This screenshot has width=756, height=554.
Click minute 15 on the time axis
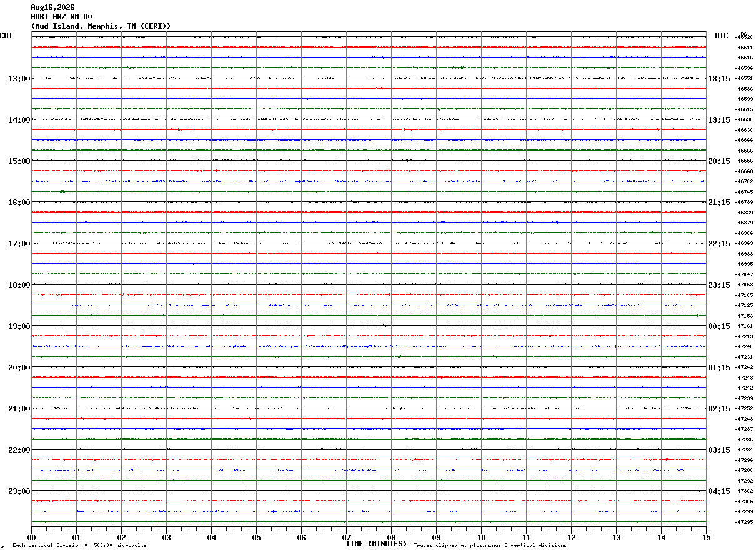click(x=706, y=537)
